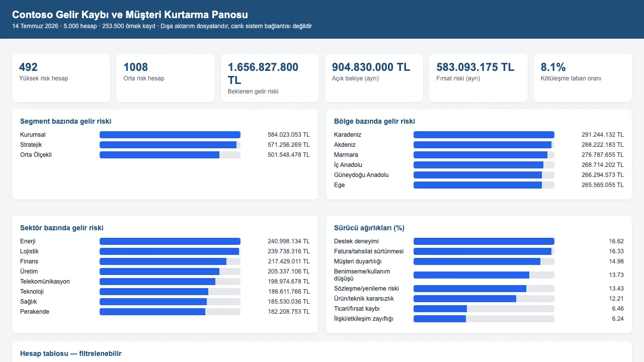The image size is (644, 362).
Task: Click the 8.1% deterioration base rate
Action: [553, 67]
